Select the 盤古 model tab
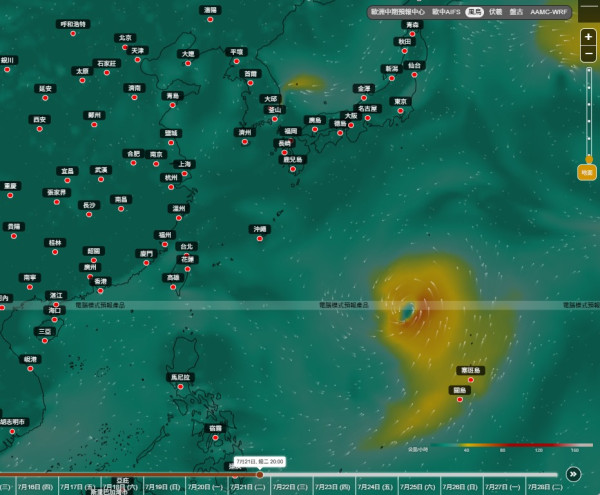The image size is (600, 495). (x=516, y=12)
